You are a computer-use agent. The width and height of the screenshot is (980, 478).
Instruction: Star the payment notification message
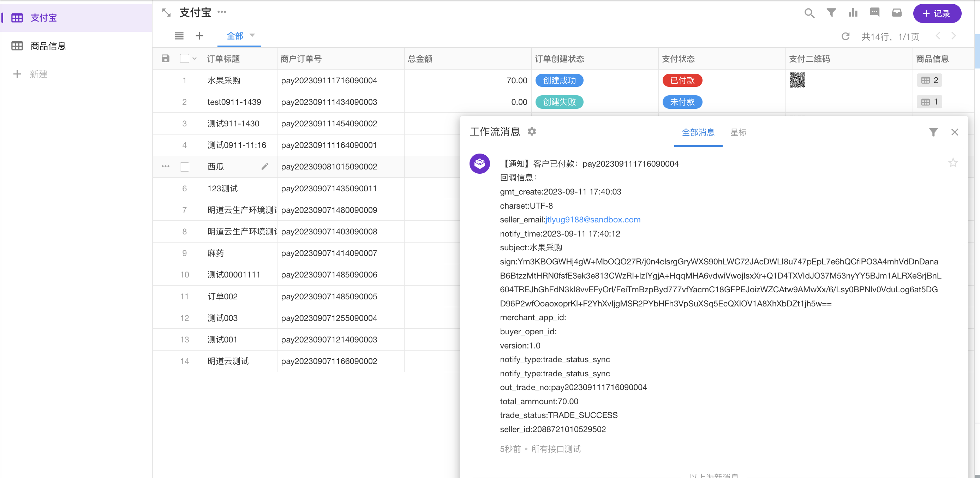952,163
